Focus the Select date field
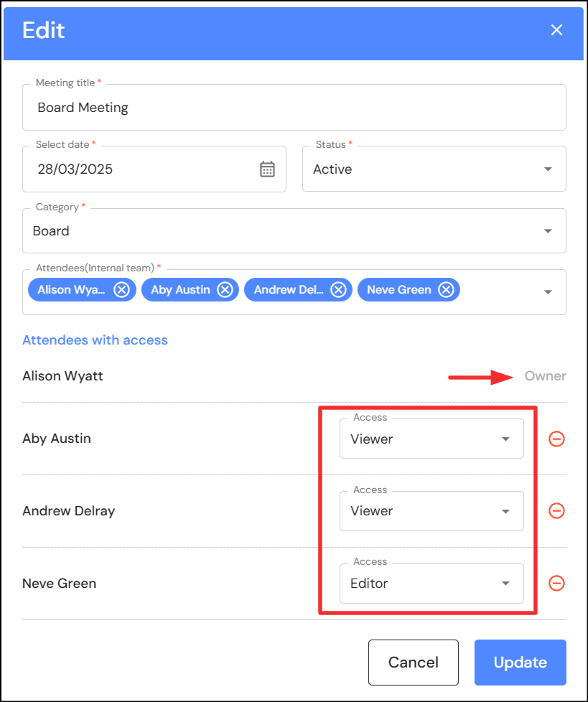 click(x=144, y=169)
